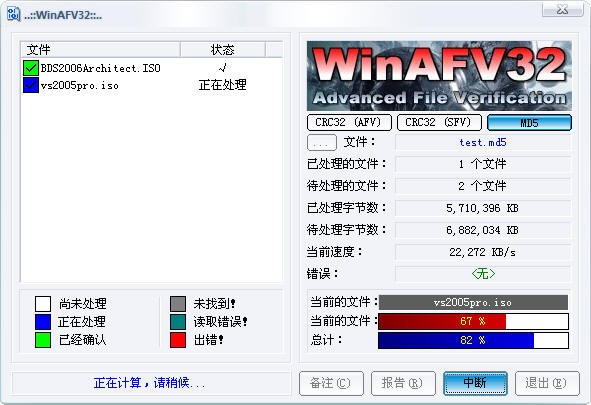The height and width of the screenshot is (405, 591).
Task: Click the 5,710,396 KB processed bytes value
Action: click(x=483, y=208)
